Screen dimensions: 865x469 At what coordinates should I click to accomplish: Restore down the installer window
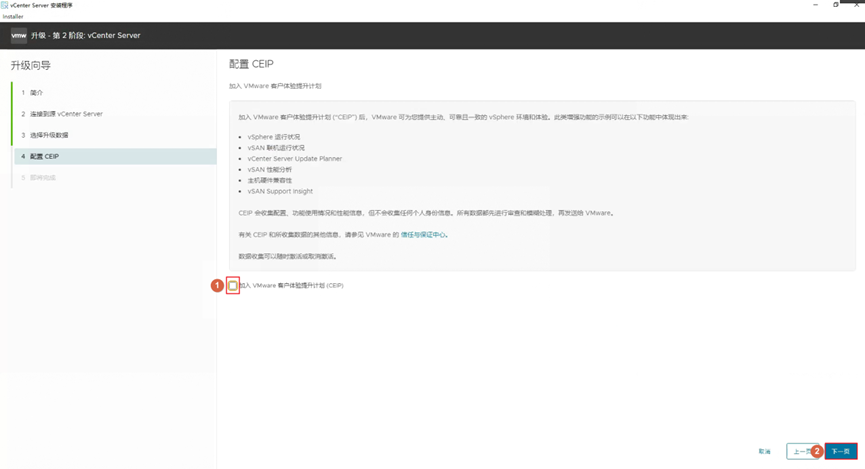[836, 4]
